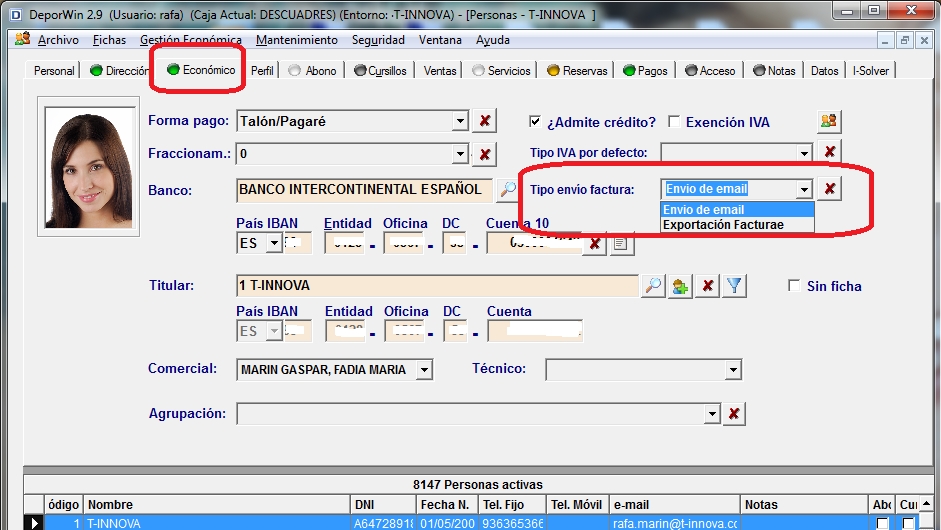Toggle the ¿Admite crédito? checkbox
Viewport: 941px width, 530px height.
(535, 122)
